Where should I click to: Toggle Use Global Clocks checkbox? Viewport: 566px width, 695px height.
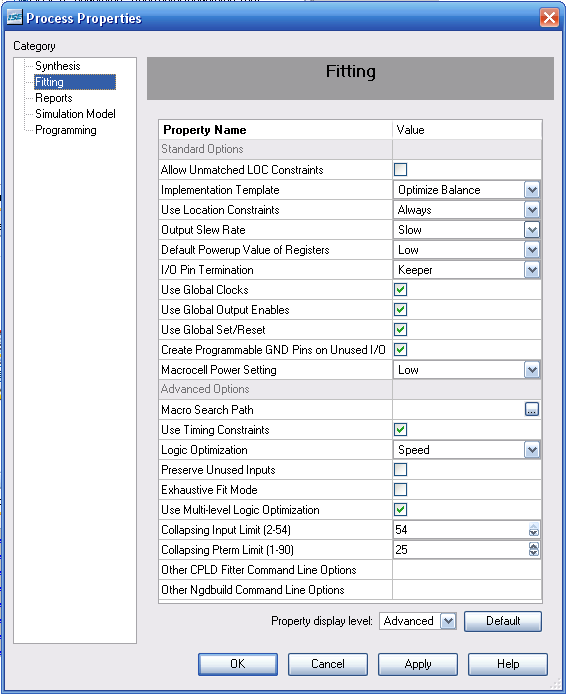[400, 289]
